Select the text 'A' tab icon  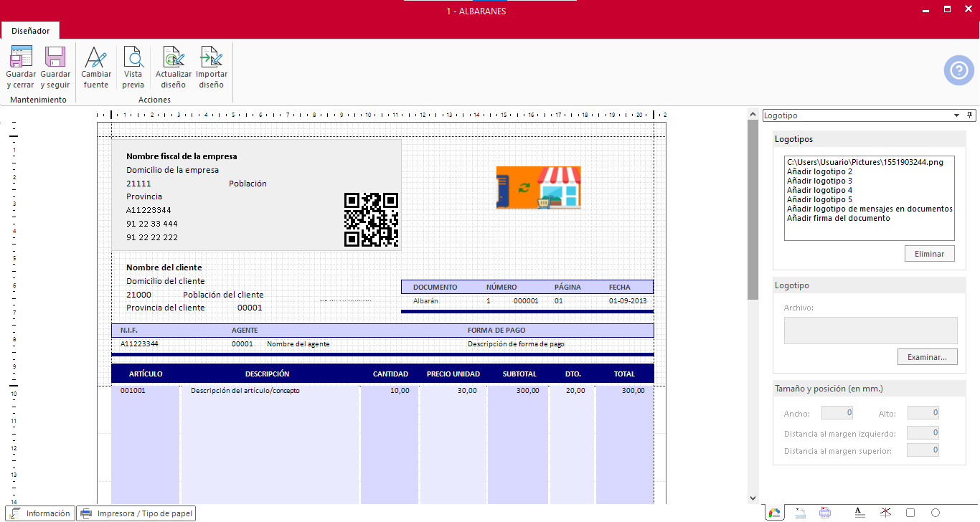859,513
